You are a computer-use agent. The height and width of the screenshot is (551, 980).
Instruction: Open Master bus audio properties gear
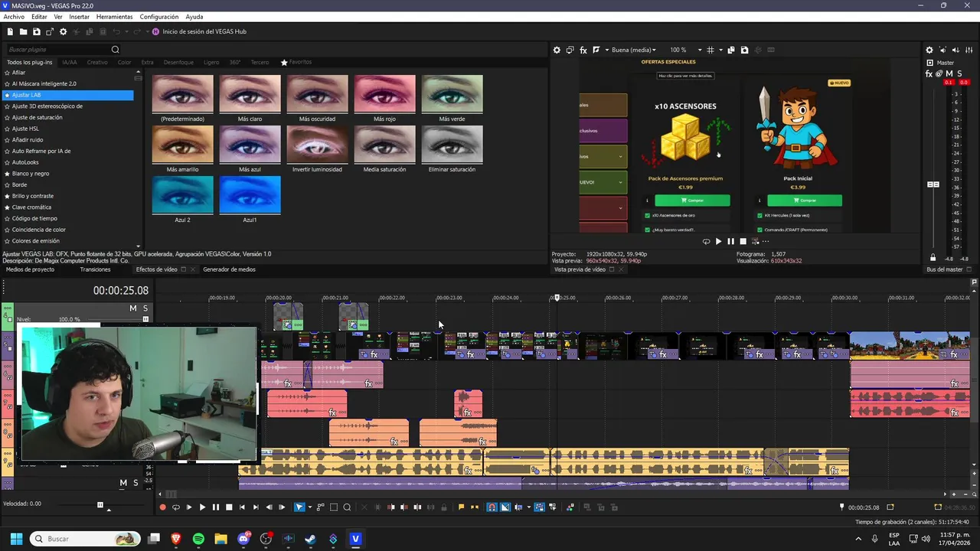point(929,50)
